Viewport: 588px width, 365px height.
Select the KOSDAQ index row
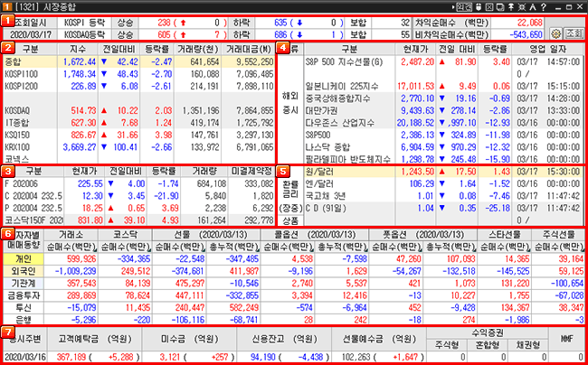tap(138, 110)
